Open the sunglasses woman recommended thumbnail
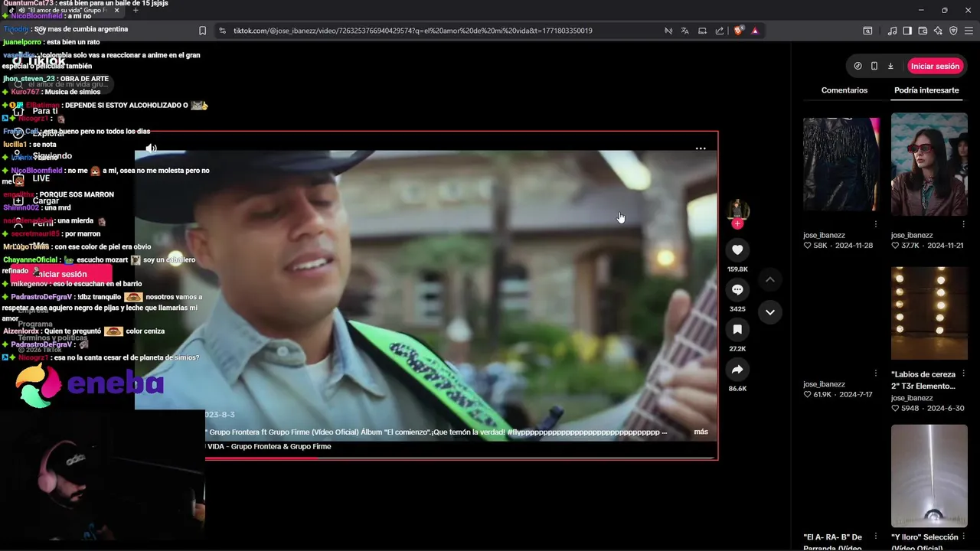980x551 pixels. pos(929,164)
